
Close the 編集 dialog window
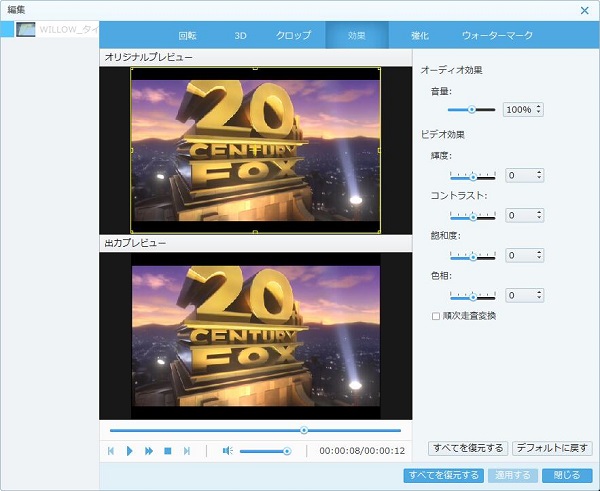tap(584, 10)
